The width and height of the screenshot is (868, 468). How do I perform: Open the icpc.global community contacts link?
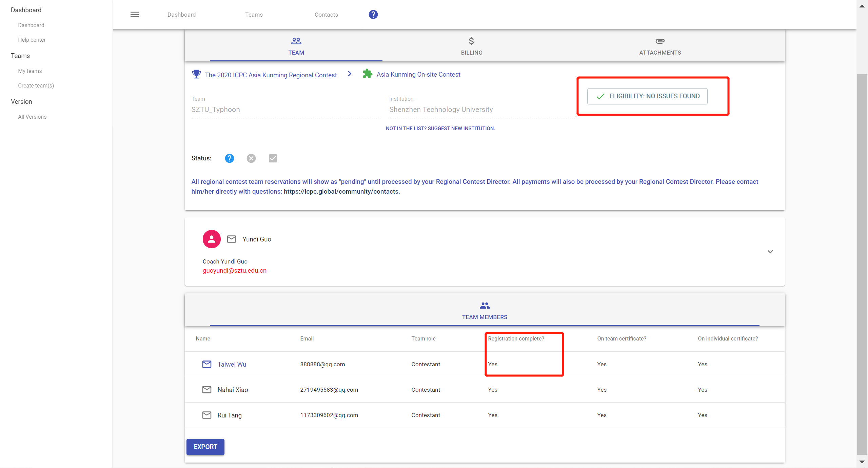click(342, 192)
